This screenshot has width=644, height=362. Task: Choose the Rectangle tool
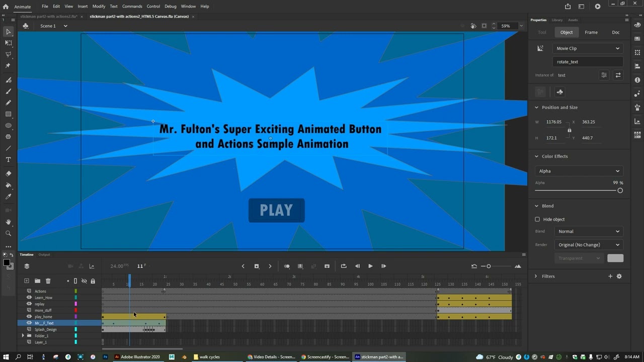tap(8, 114)
